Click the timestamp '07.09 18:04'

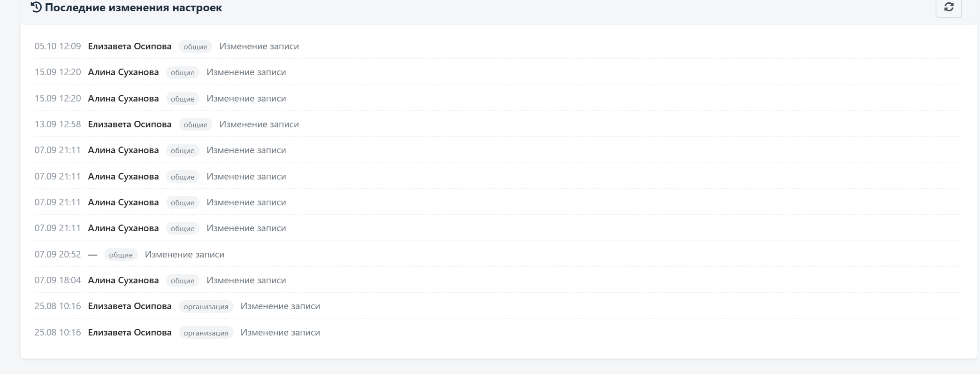pyautogui.click(x=58, y=280)
